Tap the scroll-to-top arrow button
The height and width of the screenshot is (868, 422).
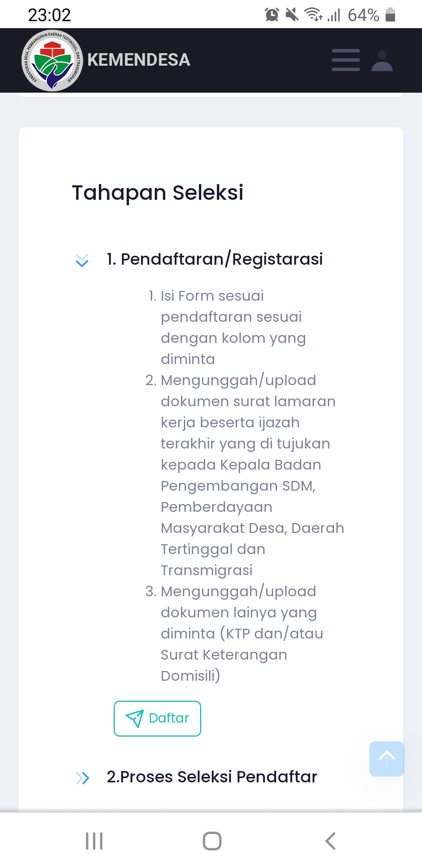pyautogui.click(x=386, y=759)
